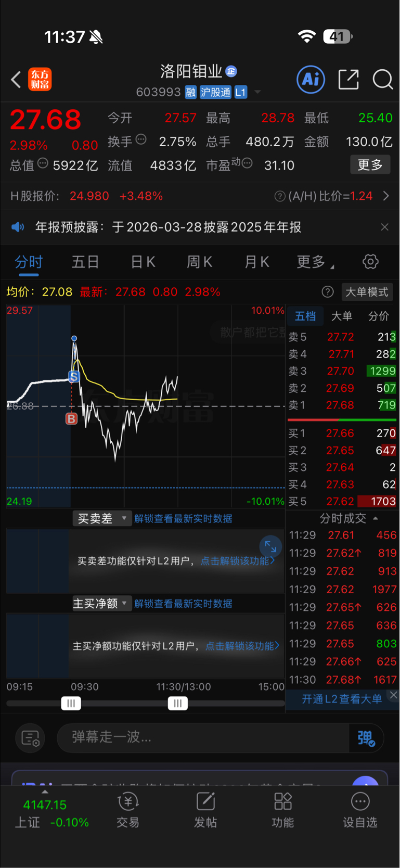
Task: Open the search magnifier icon
Action: click(382, 79)
